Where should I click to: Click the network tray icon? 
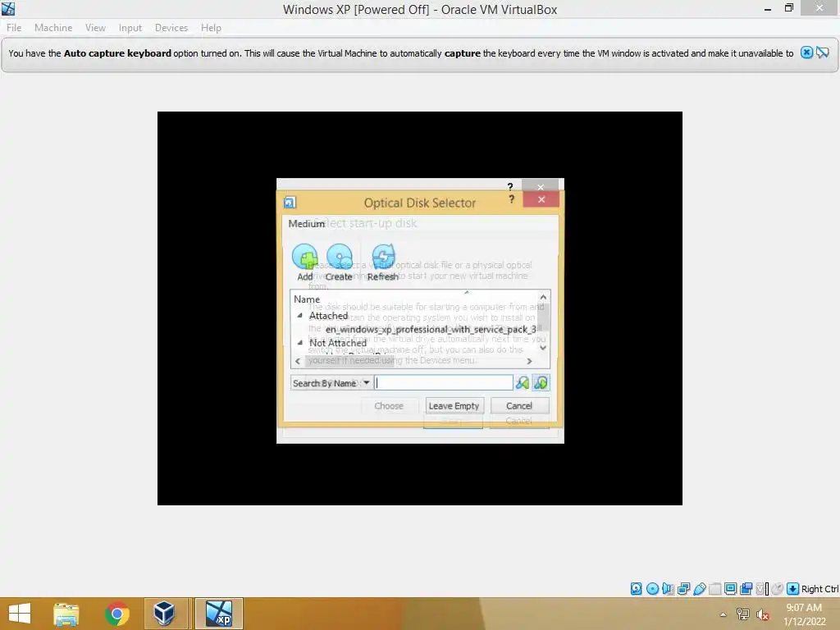743,614
